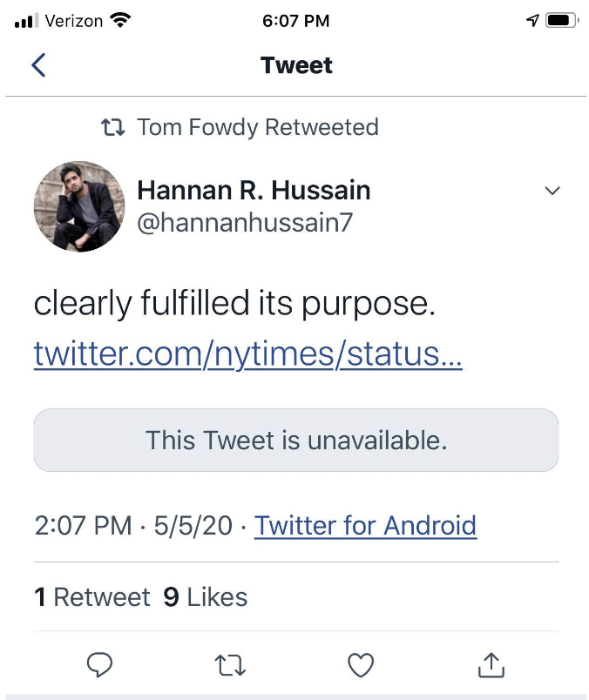View the 9 Likes list
The height and width of the screenshot is (700, 589).
tap(206, 597)
